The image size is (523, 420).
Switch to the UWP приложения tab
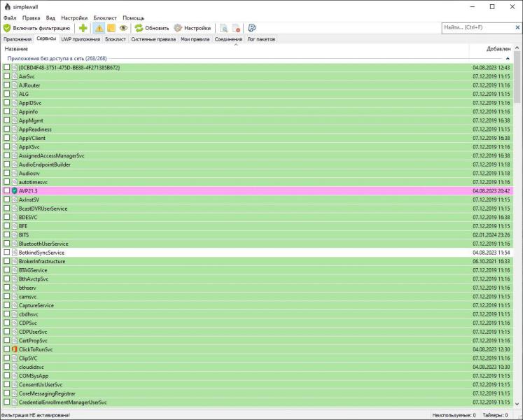click(81, 39)
